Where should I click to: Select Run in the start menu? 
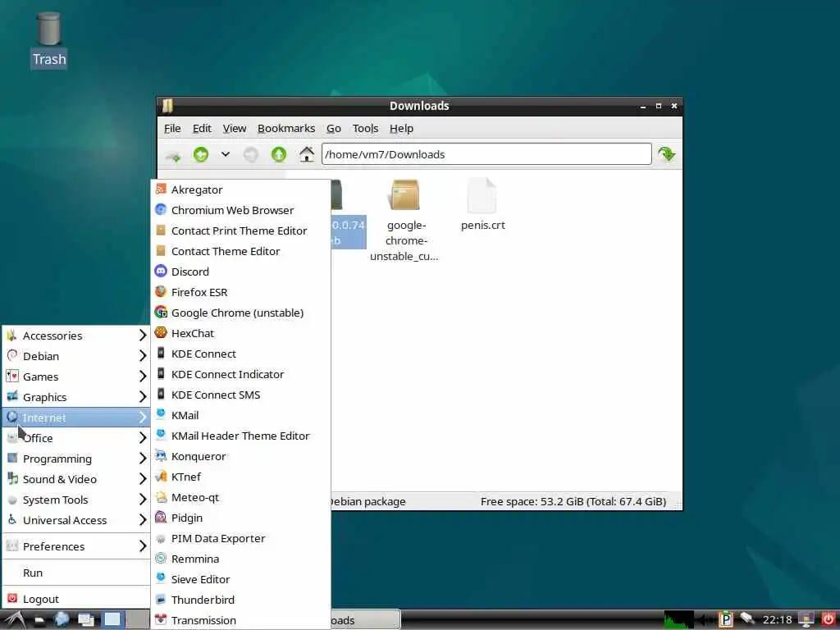click(x=76, y=573)
